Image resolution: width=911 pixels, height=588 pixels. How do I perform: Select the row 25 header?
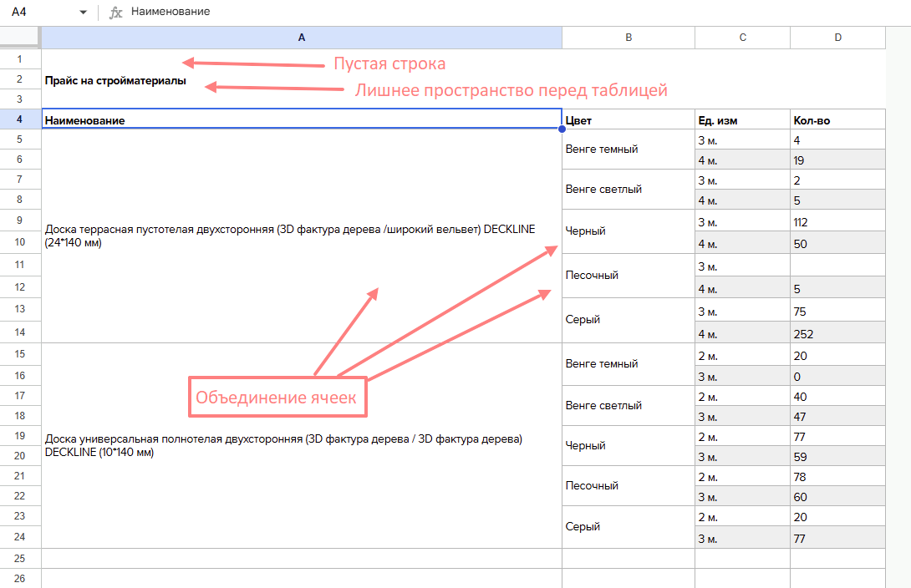coord(20,558)
